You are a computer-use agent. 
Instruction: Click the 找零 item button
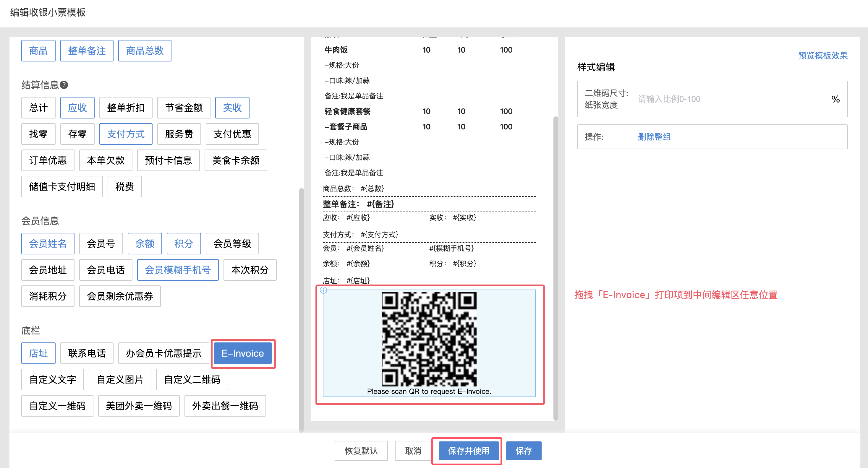tap(38, 134)
